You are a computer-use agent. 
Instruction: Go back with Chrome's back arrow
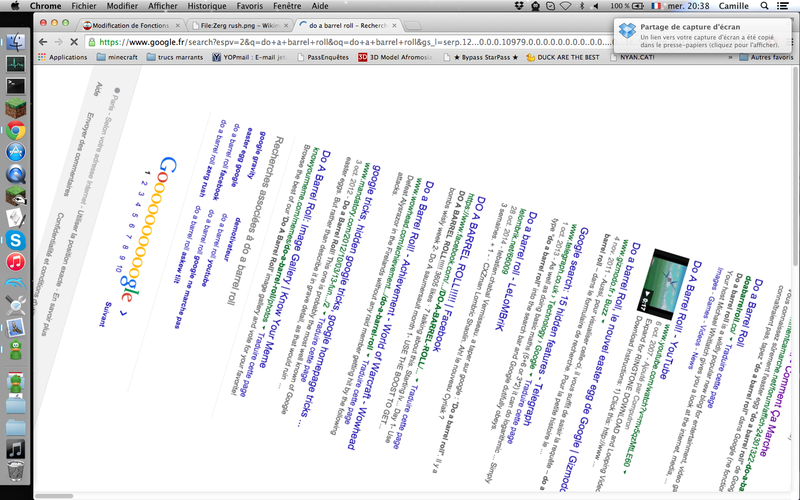(x=43, y=42)
